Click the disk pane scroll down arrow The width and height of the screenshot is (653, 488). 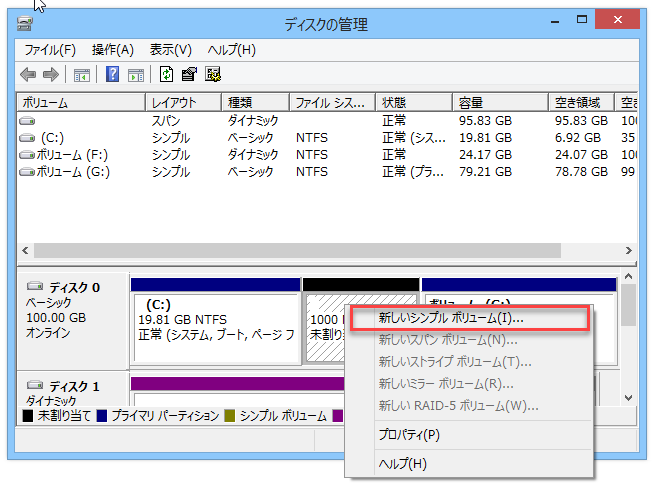(628, 398)
